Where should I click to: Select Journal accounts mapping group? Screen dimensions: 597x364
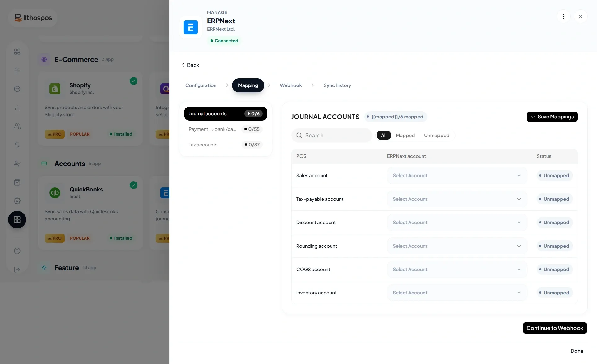(x=226, y=114)
